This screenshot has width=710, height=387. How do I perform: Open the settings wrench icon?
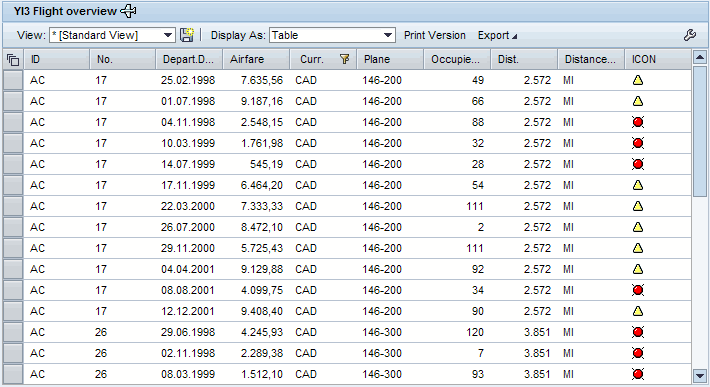pyautogui.click(x=690, y=35)
